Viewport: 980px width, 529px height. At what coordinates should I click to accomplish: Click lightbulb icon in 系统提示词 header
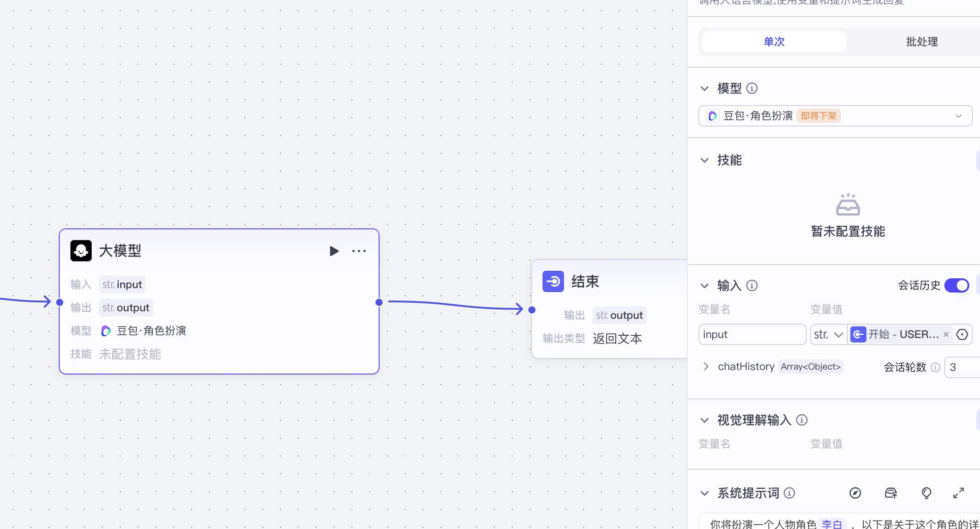pos(926,493)
